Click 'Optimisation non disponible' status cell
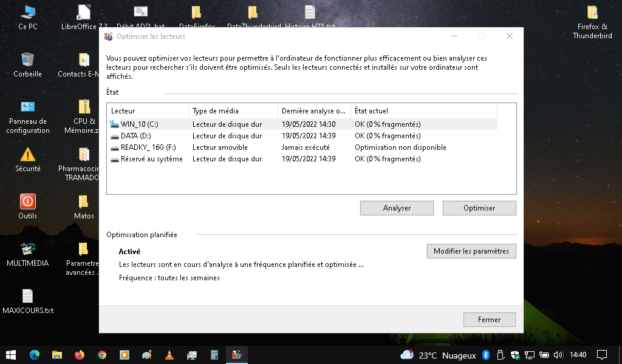Screen dimensions: 622x364 coord(400,147)
